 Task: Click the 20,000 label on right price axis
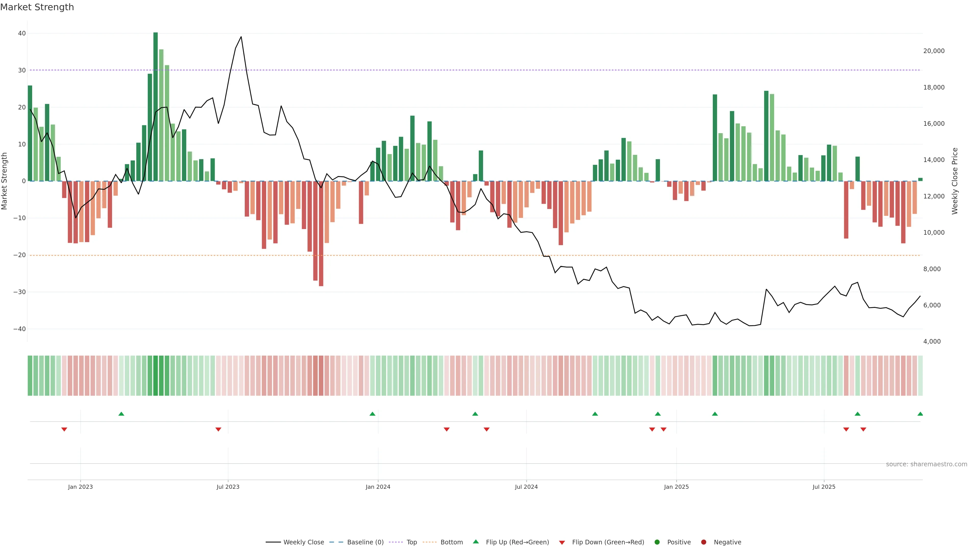coord(934,51)
